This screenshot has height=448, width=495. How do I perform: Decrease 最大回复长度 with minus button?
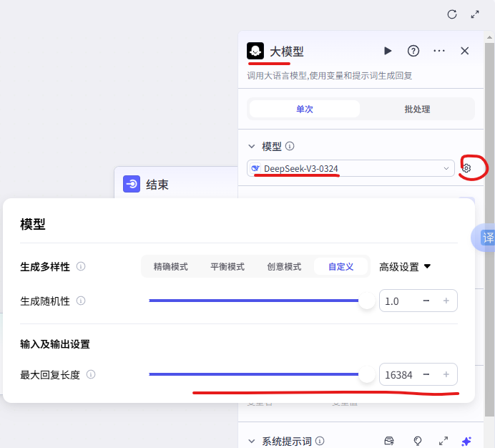[426, 374]
